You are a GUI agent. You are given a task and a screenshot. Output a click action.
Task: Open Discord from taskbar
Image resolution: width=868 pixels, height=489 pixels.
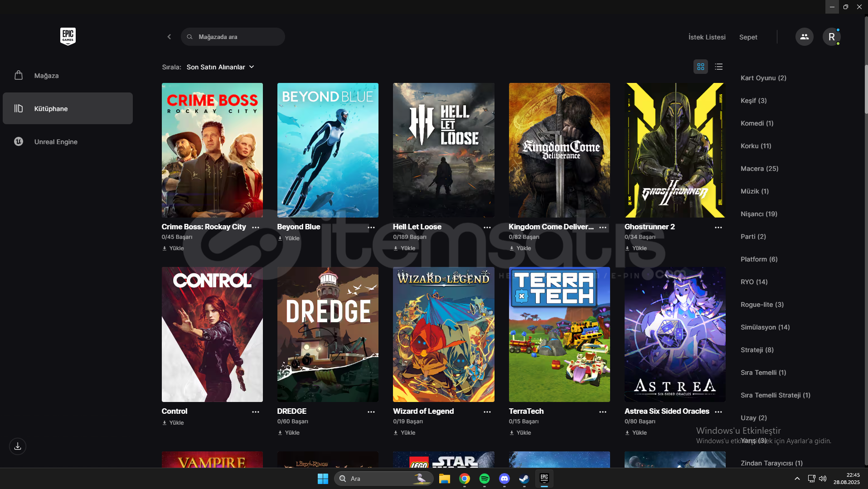point(504,479)
